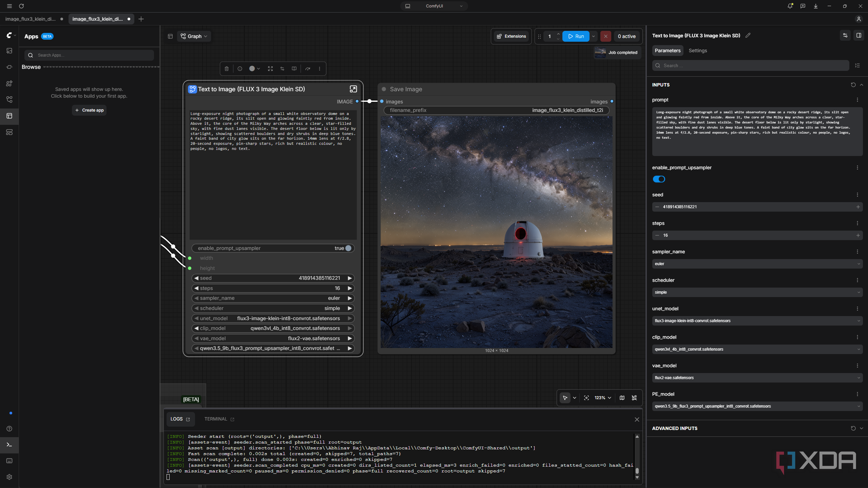The image size is (868, 488).
Task: Close the bottom logs panel
Action: tap(637, 419)
